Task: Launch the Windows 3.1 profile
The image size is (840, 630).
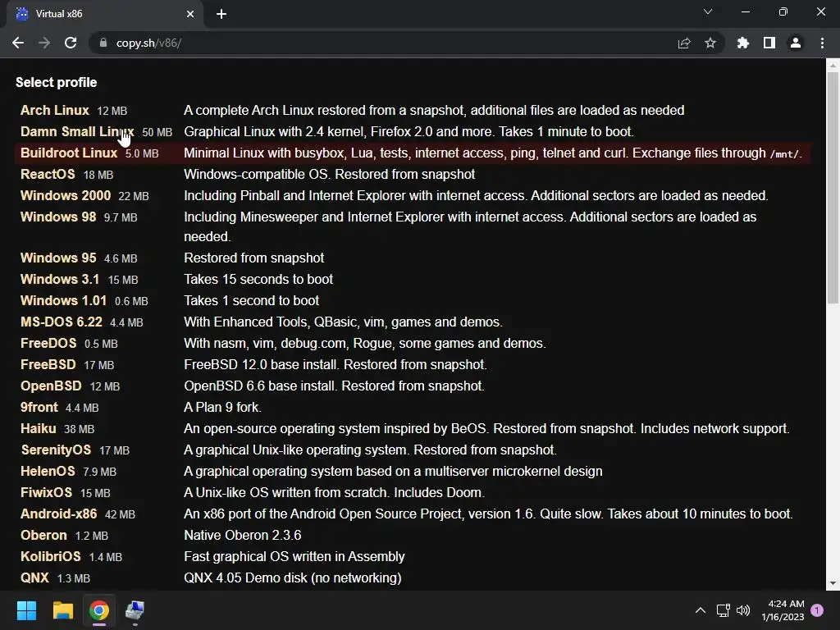Action: click(x=59, y=280)
